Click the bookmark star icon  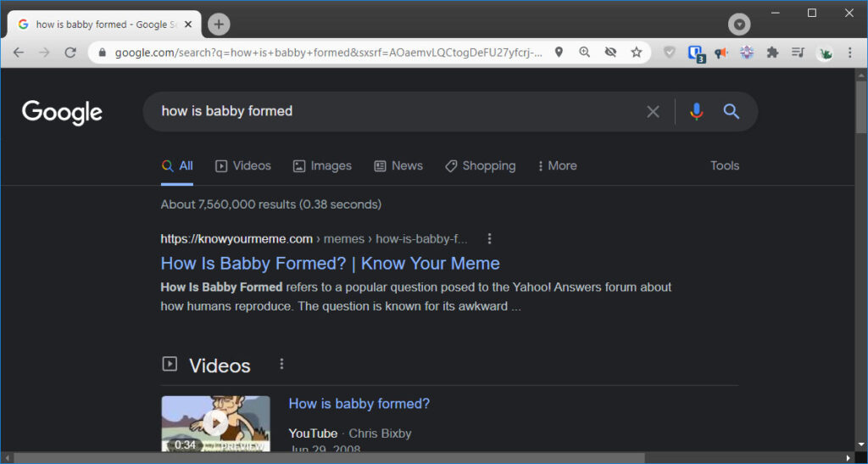tap(636, 53)
